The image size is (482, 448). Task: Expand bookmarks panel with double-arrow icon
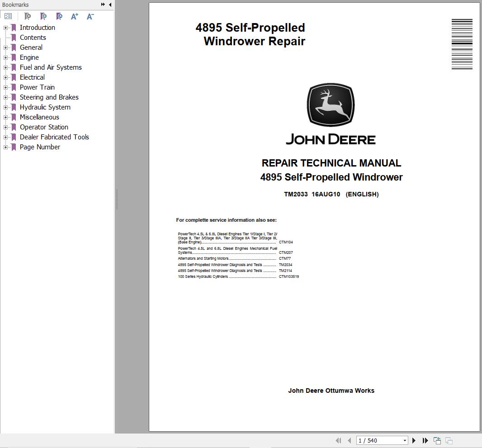[103, 5]
